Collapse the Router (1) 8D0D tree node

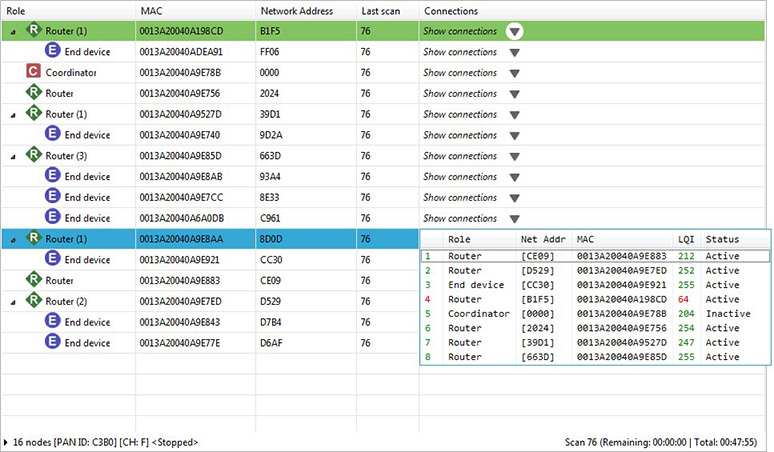(x=13, y=240)
